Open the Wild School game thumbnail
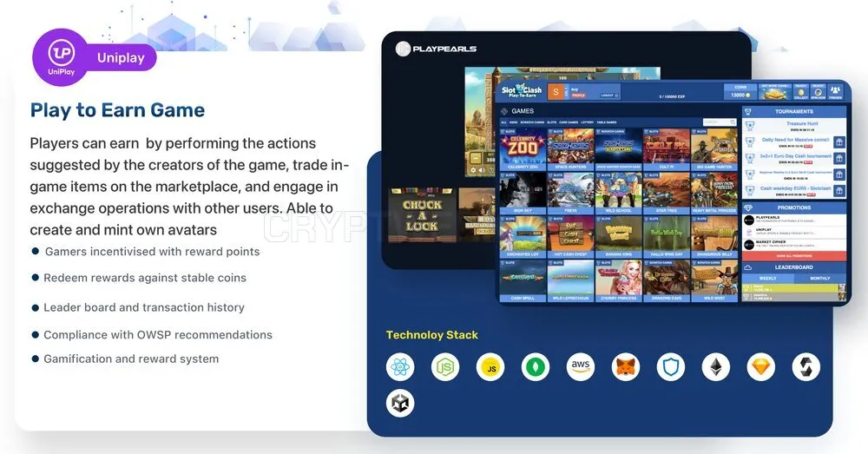Screen dimensions: 868x454 pos(618,193)
